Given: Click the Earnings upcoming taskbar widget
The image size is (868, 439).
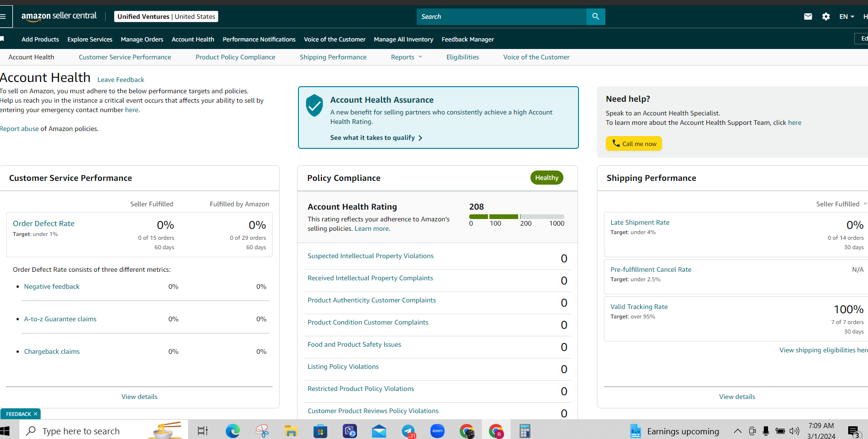Looking at the screenshot, I should point(674,431).
